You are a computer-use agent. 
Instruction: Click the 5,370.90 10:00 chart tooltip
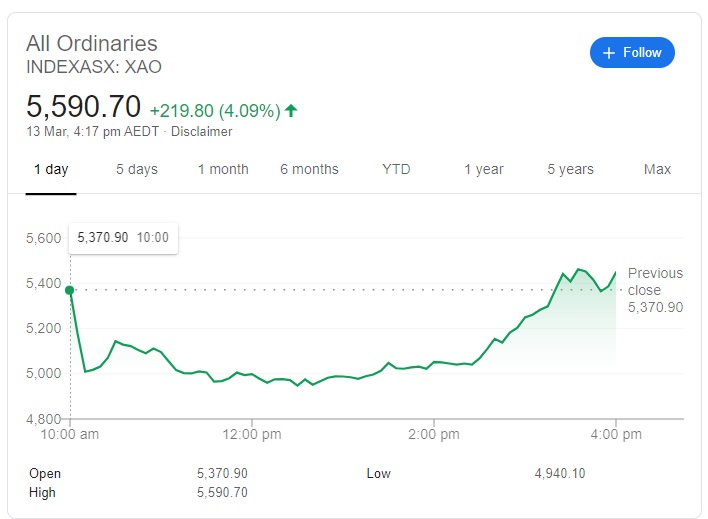[123, 238]
